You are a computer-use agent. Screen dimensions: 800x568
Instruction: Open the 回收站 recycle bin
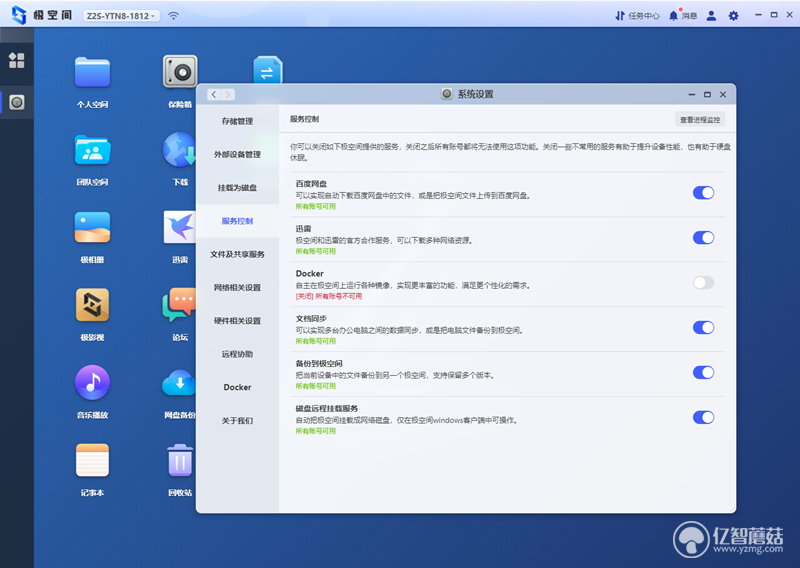pos(180,460)
